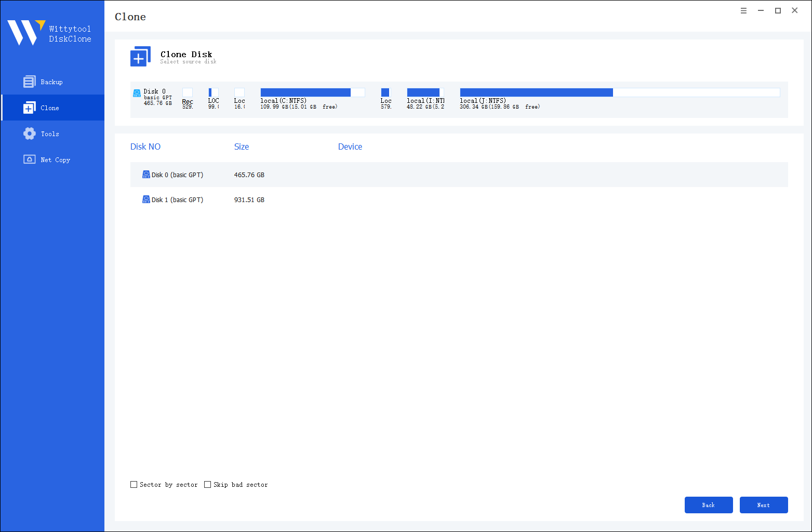Open the Net Copy sidebar icon

30,159
